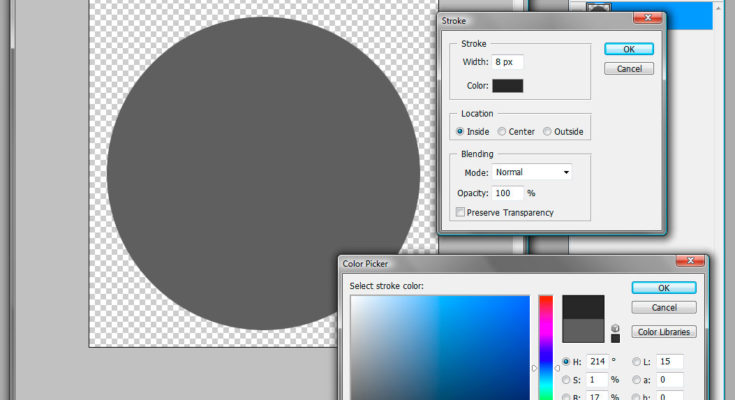Click Cancel in the Stroke dialog

coord(629,69)
